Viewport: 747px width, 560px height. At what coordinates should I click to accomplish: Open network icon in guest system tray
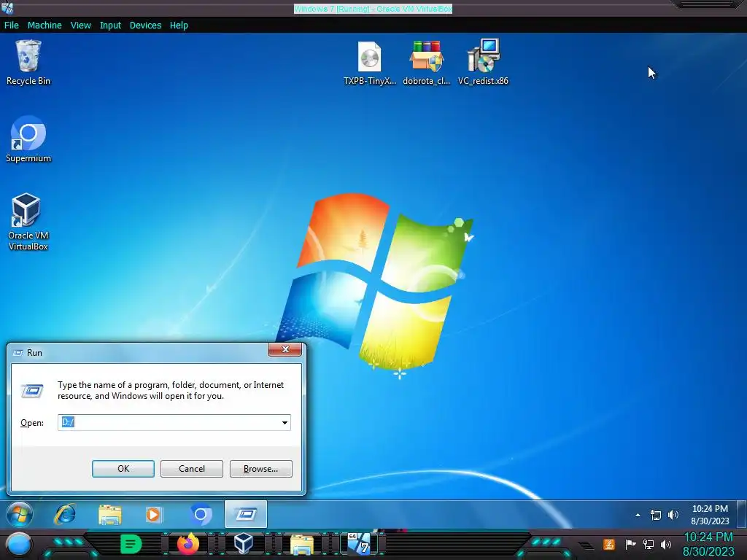pos(656,515)
